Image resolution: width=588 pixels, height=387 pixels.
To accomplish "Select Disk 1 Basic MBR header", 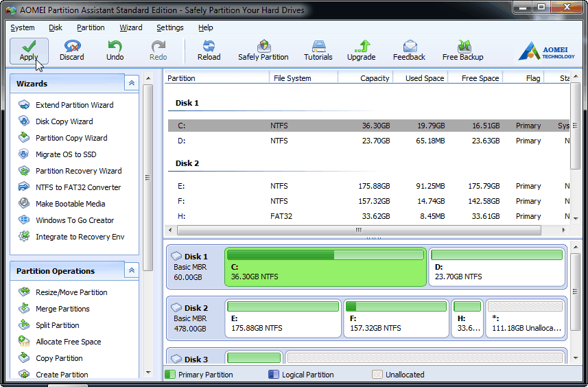I will click(x=195, y=267).
